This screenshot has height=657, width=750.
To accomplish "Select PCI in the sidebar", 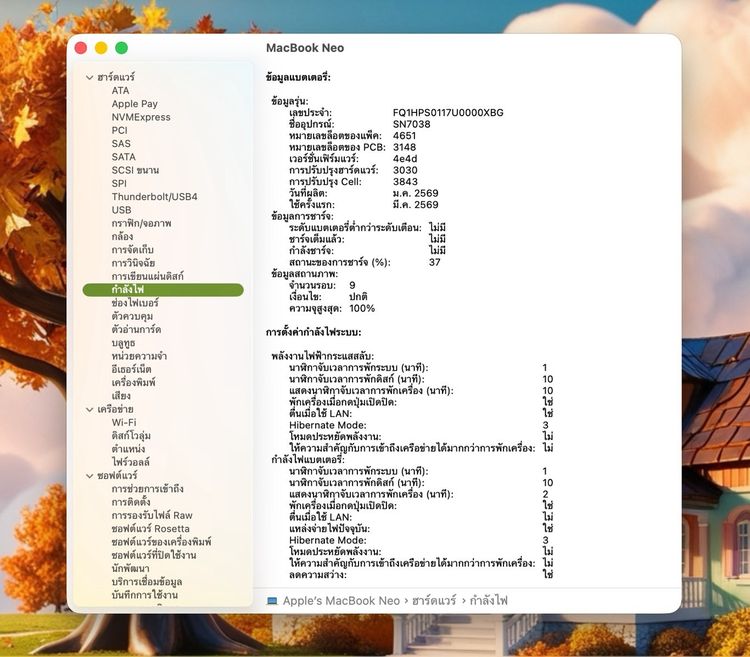I will click(x=120, y=131).
